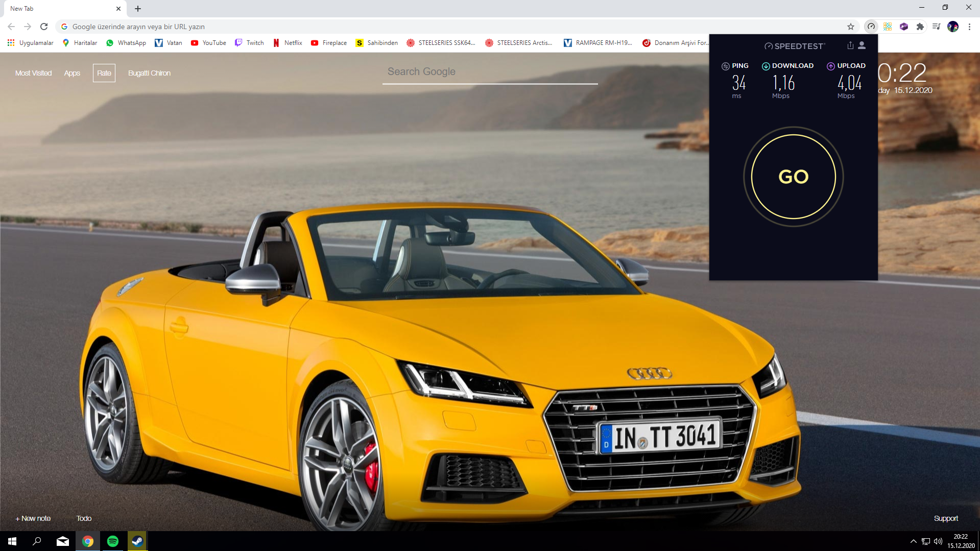This screenshot has height=551, width=980.
Task: Show hidden system tray icons
Action: point(913,541)
